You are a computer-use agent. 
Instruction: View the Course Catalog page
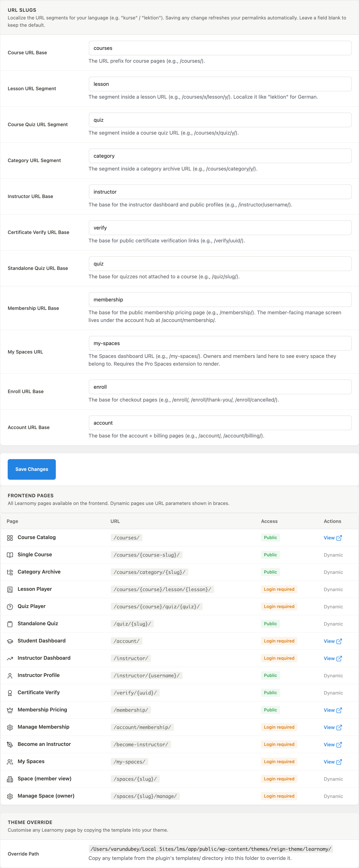click(333, 538)
